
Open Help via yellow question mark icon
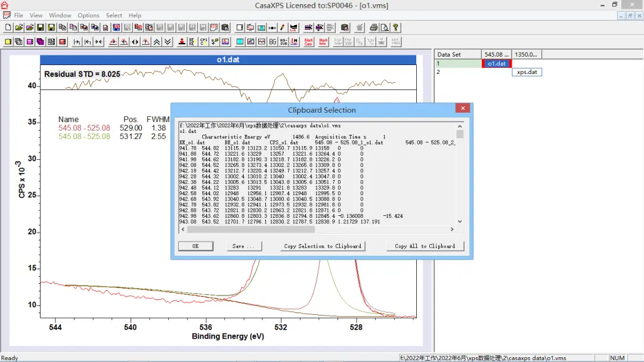pyautogui.click(x=396, y=27)
